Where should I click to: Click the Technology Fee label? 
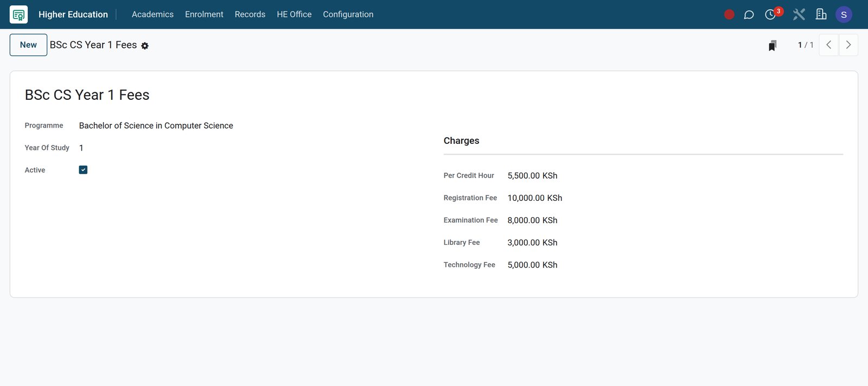pyautogui.click(x=469, y=265)
